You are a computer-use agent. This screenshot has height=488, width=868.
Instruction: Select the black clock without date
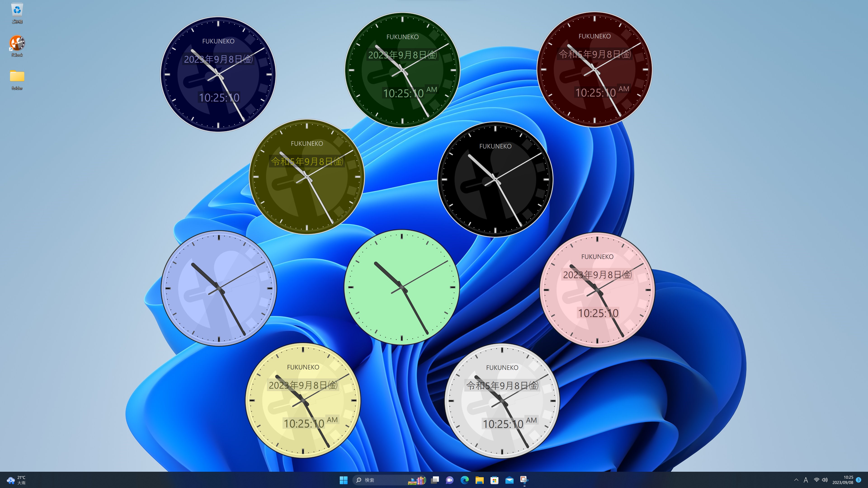pyautogui.click(x=495, y=180)
